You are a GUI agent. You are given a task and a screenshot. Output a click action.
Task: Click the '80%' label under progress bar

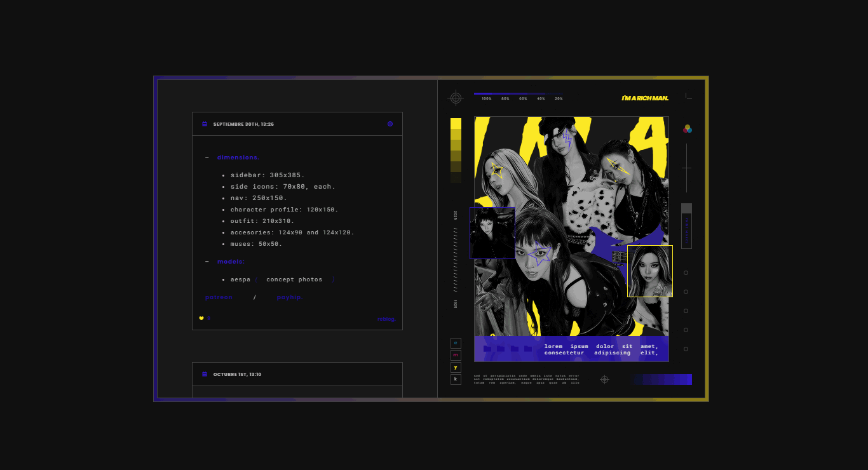pyautogui.click(x=505, y=99)
